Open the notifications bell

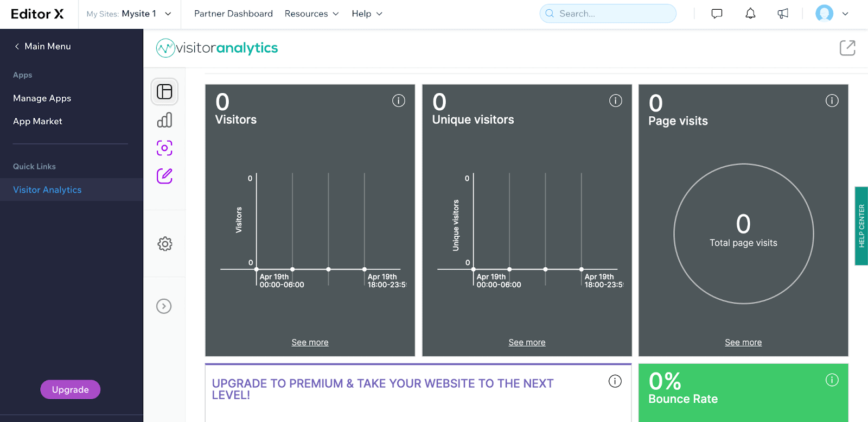pyautogui.click(x=750, y=14)
